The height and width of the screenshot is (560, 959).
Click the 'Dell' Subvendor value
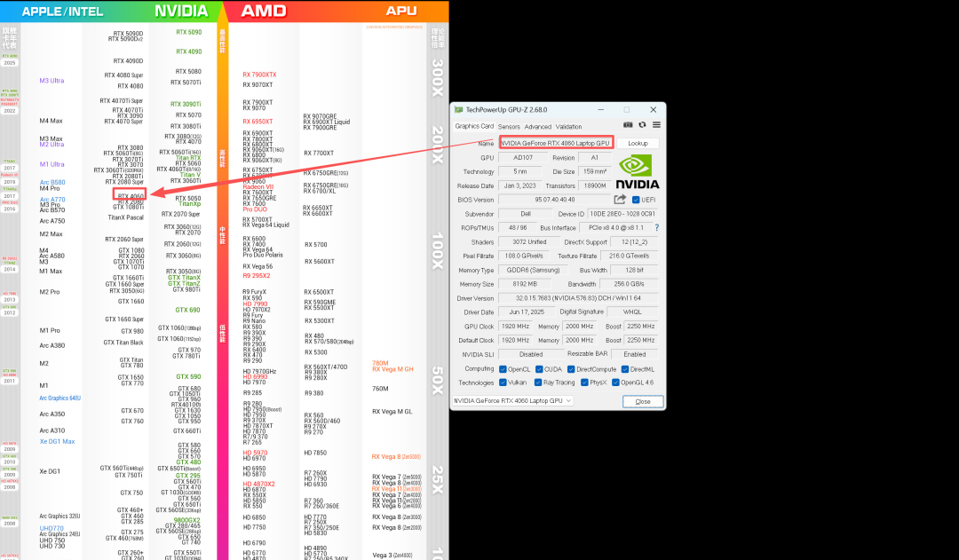[526, 214]
